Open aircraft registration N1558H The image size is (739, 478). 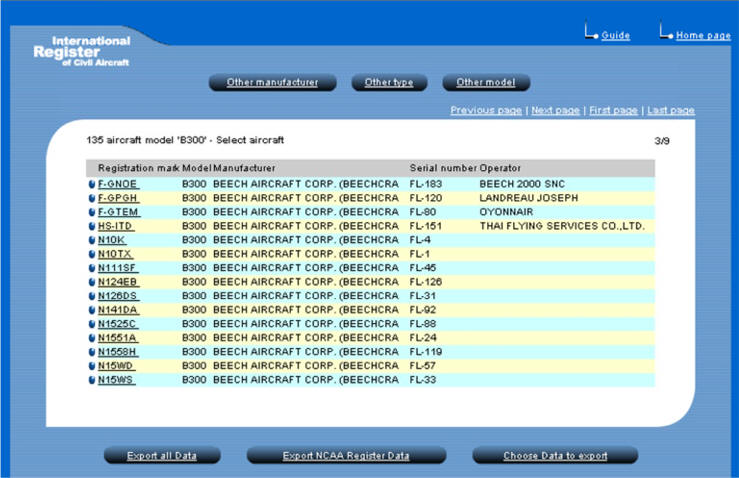pos(118,352)
